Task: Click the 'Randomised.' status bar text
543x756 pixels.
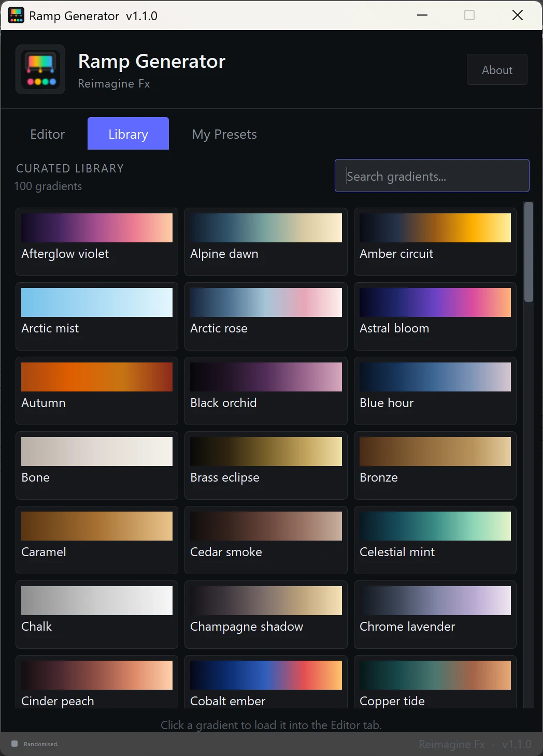Action: click(x=41, y=744)
